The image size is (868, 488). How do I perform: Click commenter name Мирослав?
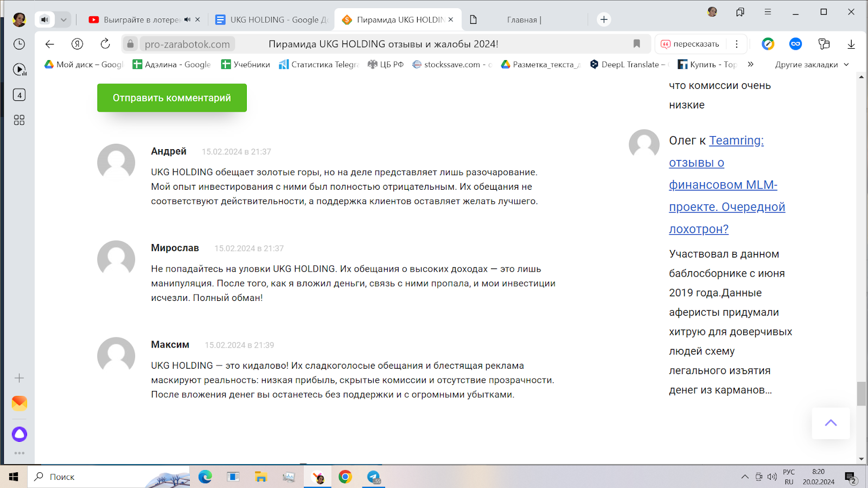[x=175, y=248]
